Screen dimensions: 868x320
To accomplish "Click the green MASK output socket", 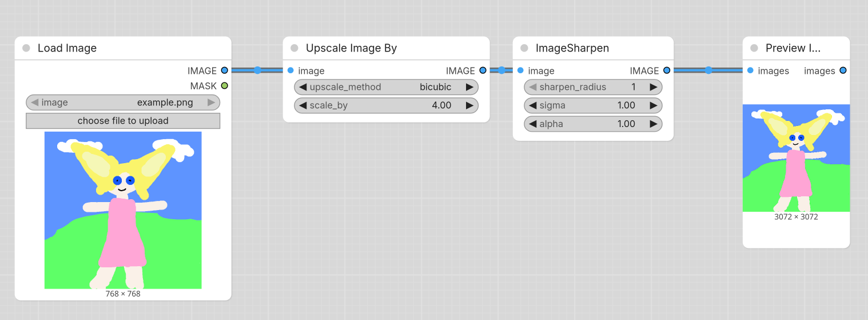I will (x=224, y=86).
